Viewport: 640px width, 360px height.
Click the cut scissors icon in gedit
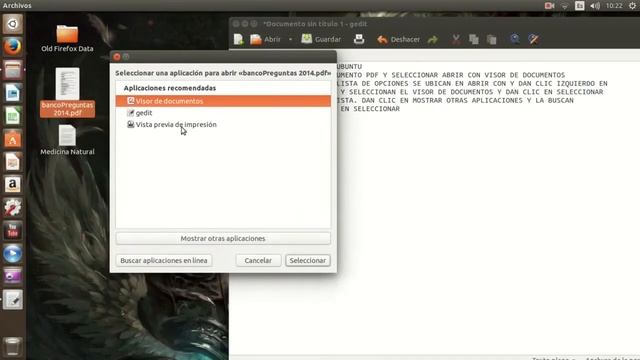pyautogui.click(x=456, y=40)
